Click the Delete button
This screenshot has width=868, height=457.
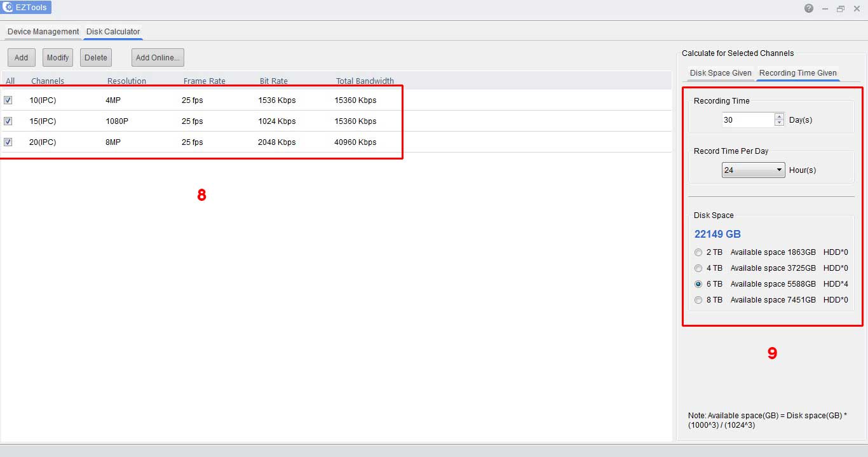click(96, 57)
